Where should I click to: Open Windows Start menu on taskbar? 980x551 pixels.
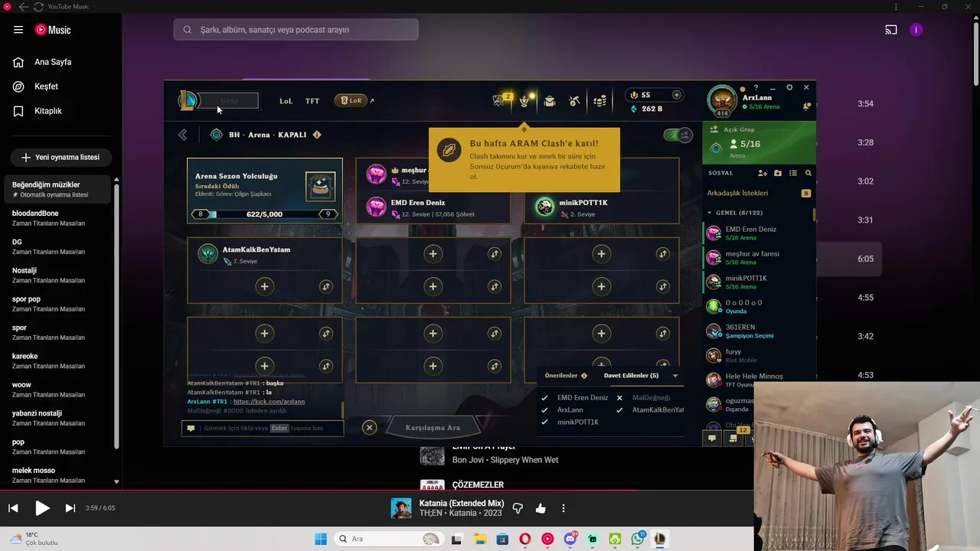[320, 539]
